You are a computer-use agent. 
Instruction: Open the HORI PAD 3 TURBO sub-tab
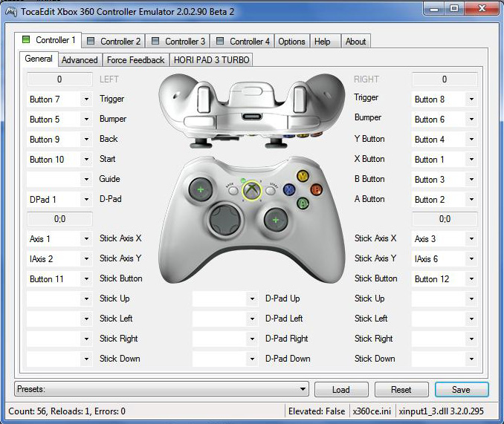pyautogui.click(x=212, y=60)
